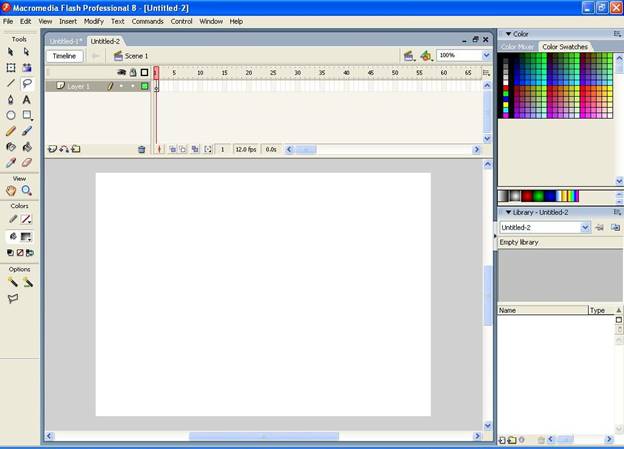Activate the Zoom magnifier tool
The height and width of the screenshot is (449, 624).
click(27, 190)
